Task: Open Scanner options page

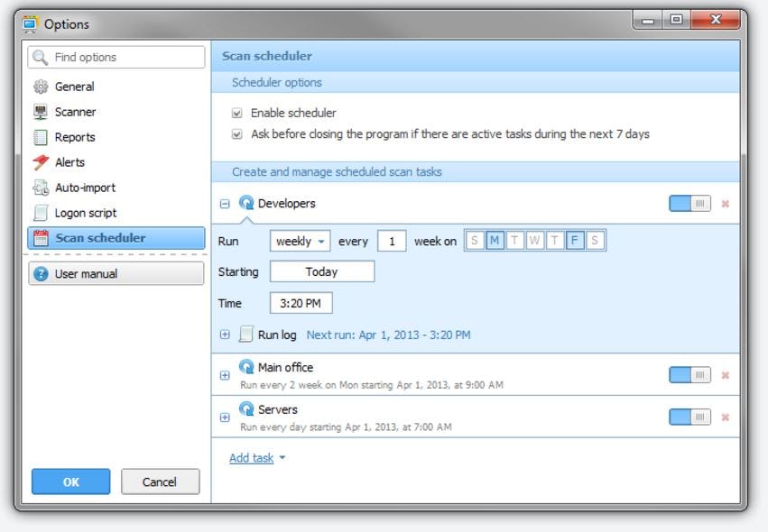Action: [x=116, y=112]
